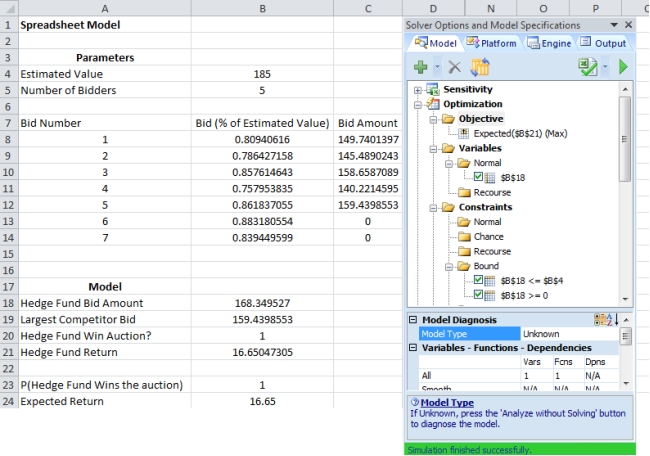The height and width of the screenshot is (456, 650).
Task: Collapse the Bound folder node
Action: [449, 267]
